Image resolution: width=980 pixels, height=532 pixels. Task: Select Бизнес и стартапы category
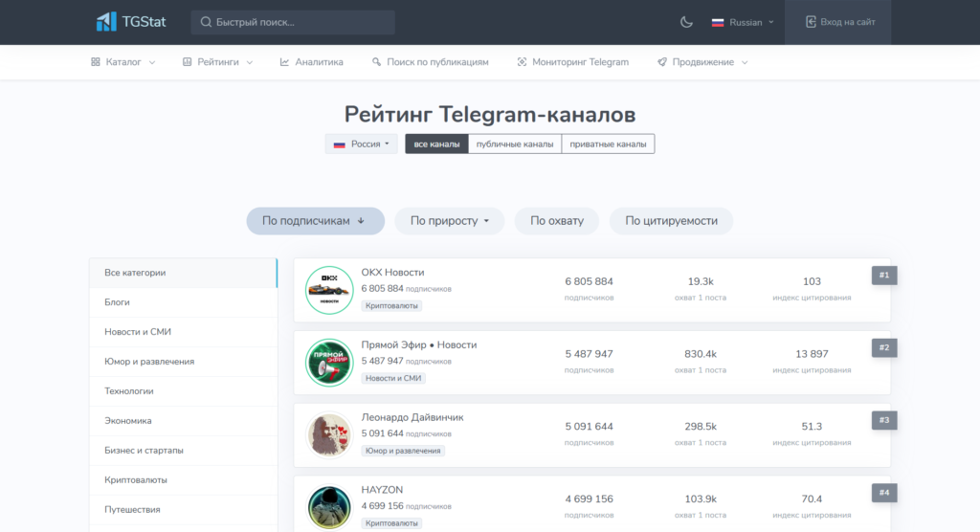pyautogui.click(x=183, y=450)
